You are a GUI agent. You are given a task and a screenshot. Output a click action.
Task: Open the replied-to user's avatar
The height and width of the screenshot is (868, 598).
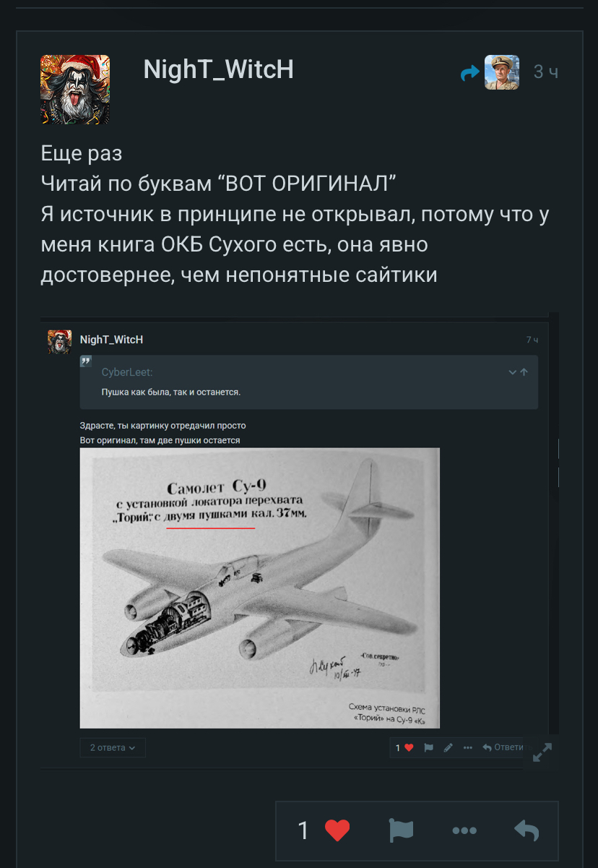pos(501,72)
